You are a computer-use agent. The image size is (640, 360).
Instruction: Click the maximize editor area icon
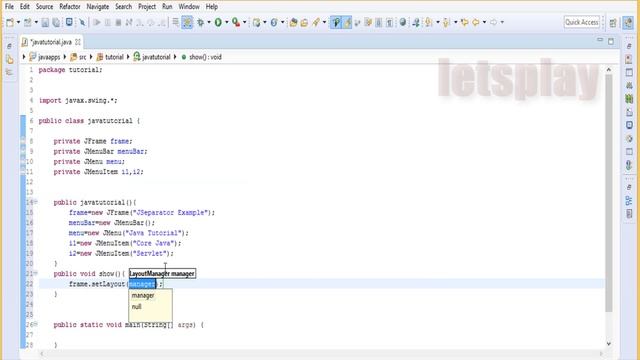coord(611,41)
